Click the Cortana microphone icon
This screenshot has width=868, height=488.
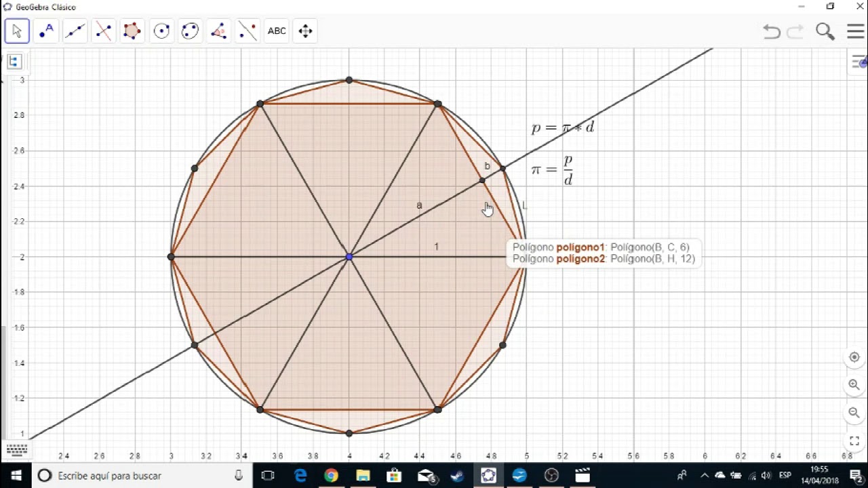(x=239, y=476)
